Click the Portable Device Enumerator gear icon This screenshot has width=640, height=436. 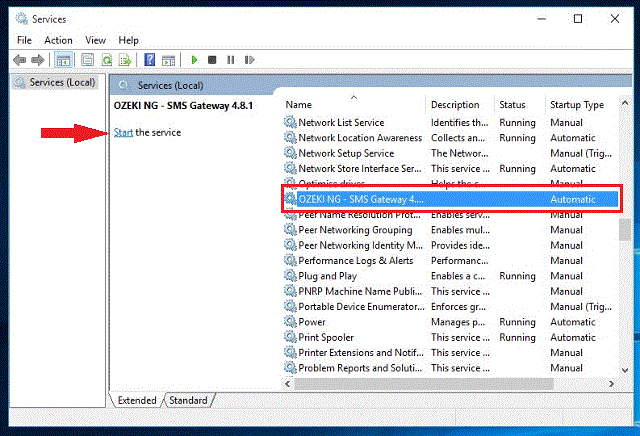tap(290, 307)
